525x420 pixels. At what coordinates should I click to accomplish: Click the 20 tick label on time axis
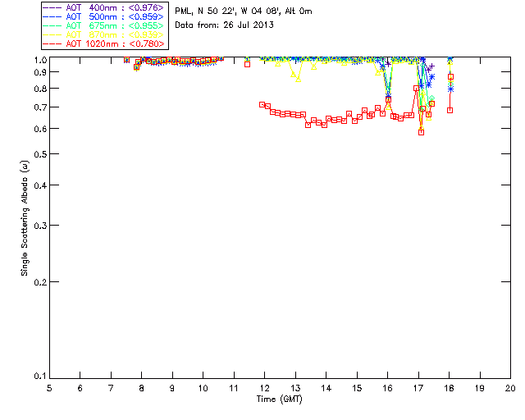510,388
